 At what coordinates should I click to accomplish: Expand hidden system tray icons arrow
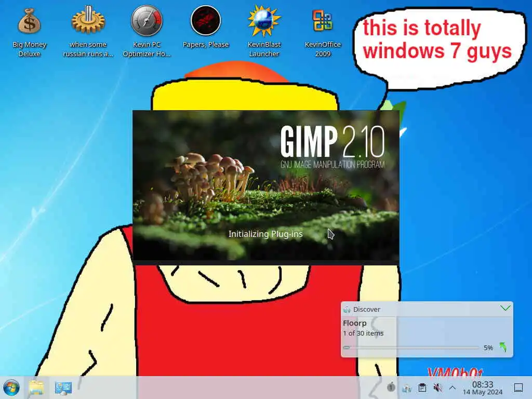click(x=453, y=388)
